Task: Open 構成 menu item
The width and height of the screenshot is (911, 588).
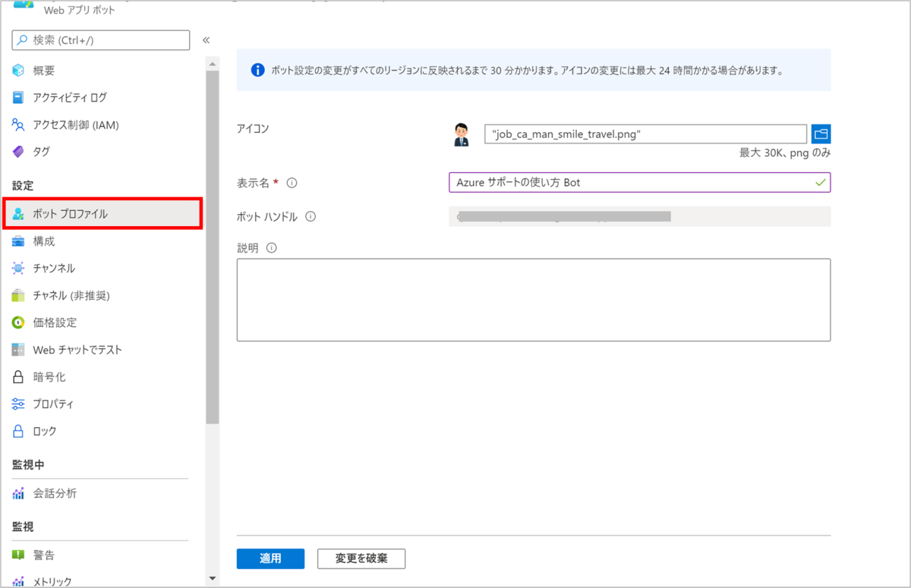Action: point(44,241)
